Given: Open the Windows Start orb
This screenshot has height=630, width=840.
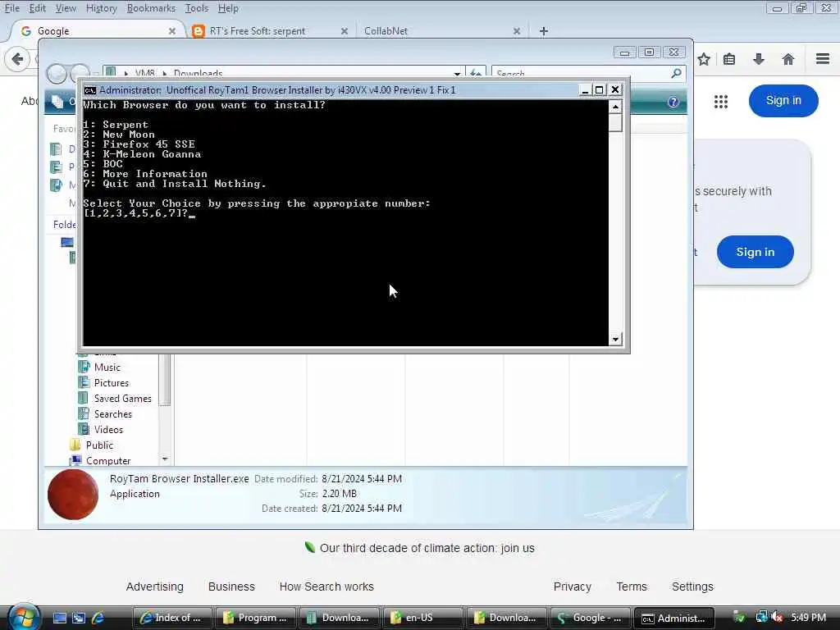Looking at the screenshot, I should click(23, 618).
